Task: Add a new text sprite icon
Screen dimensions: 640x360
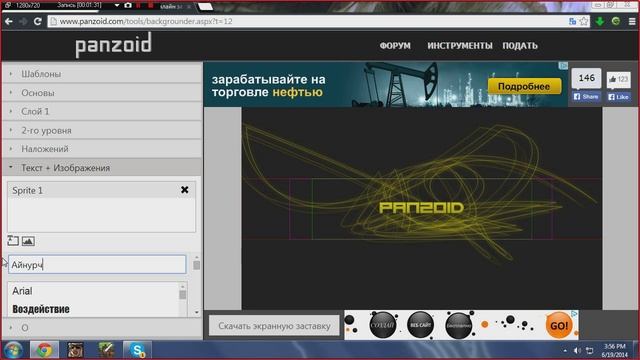Action: click(13, 241)
